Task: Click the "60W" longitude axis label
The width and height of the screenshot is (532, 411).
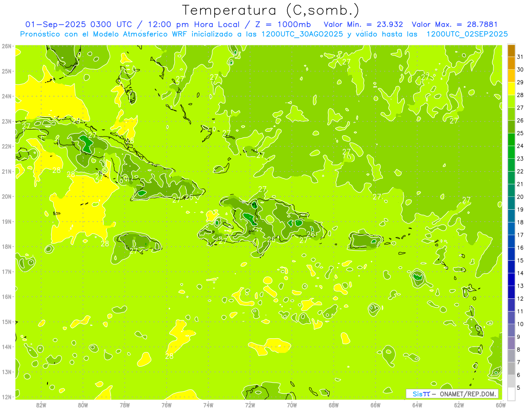Action: (x=501, y=405)
